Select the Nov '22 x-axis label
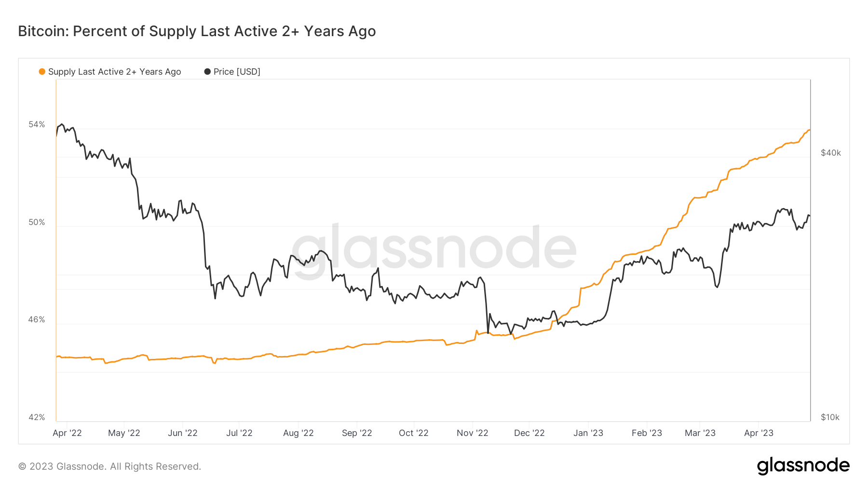 click(x=472, y=433)
